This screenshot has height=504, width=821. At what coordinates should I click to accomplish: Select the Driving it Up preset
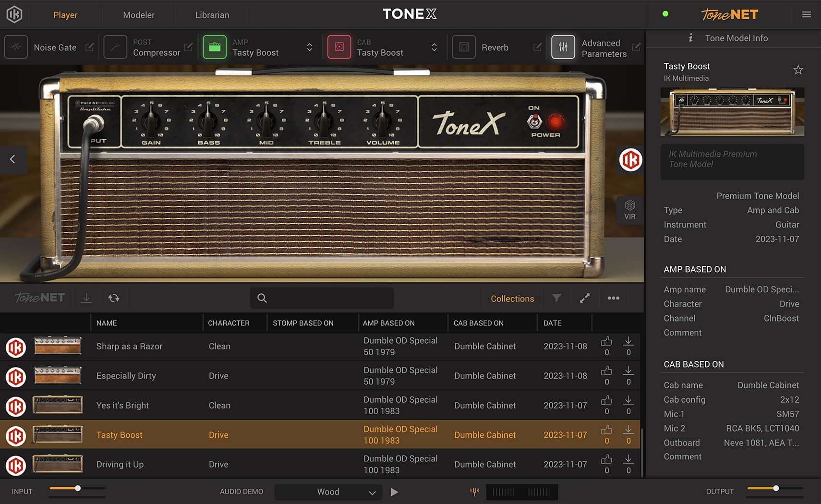pyautogui.click(x=320, y=464)
